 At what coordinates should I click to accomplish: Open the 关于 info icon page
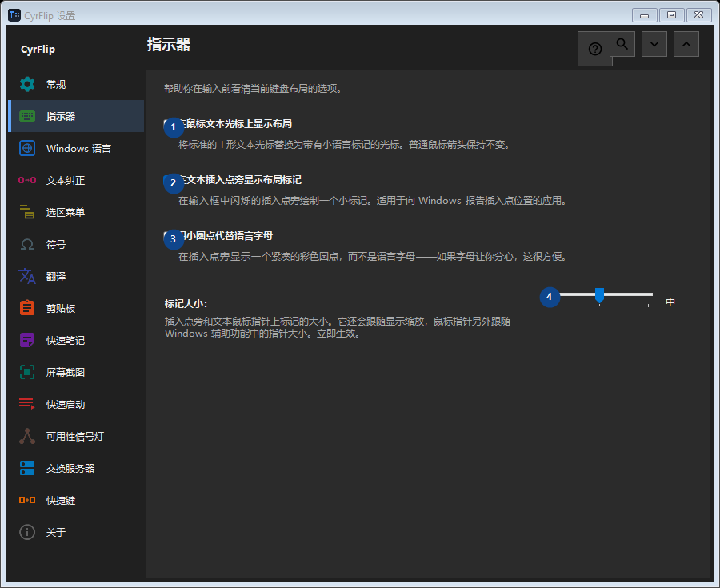pyautogui.click(x=27, y=532)
